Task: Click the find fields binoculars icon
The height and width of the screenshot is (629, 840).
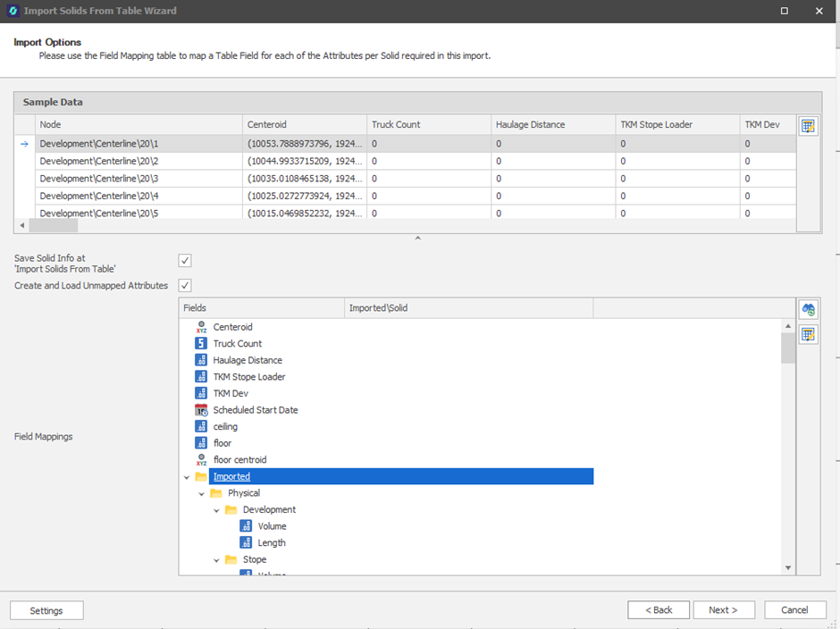Action: point(808,309)
